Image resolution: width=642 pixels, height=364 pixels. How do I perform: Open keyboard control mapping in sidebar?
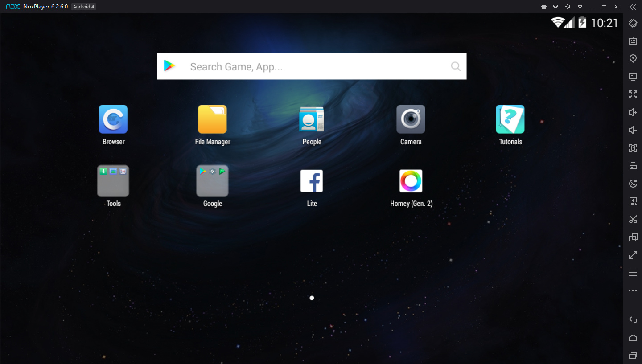pyautogui.click(x=633, y=41)
